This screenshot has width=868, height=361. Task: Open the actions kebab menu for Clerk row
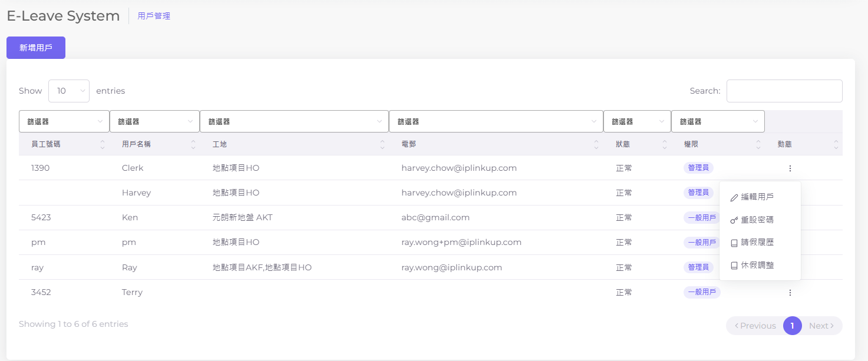[x=790, y=168]
